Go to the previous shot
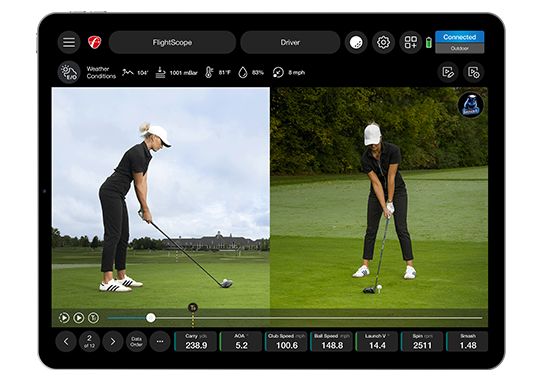 (x=66, y=341)
